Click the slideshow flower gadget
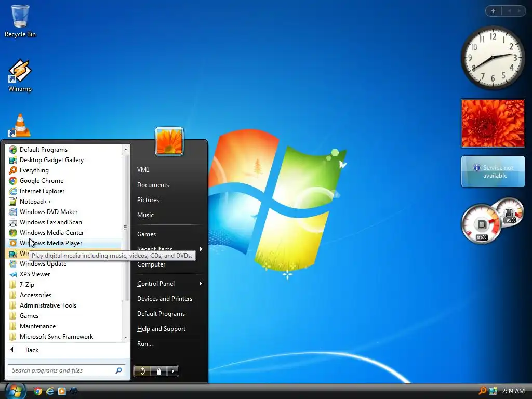 (x=493, y=123)
